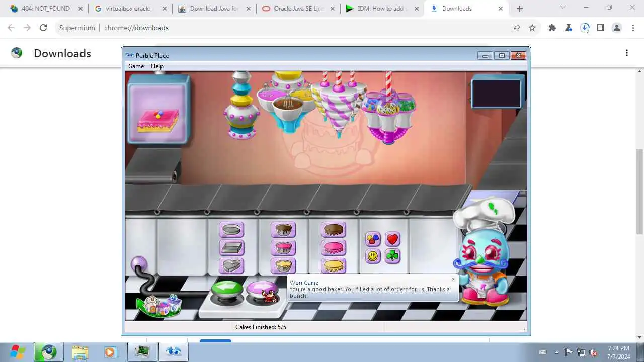Screen dimensions: 644x362
Task: Select the square cake pan shape
Action: [231, 248]
